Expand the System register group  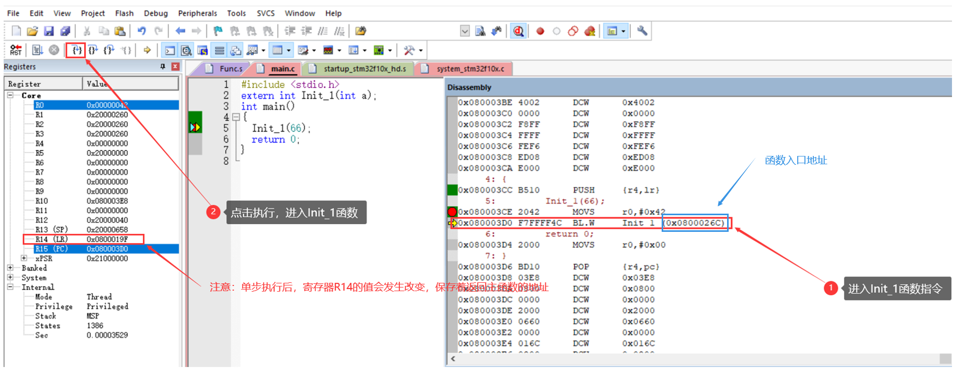tap(10, 278)
